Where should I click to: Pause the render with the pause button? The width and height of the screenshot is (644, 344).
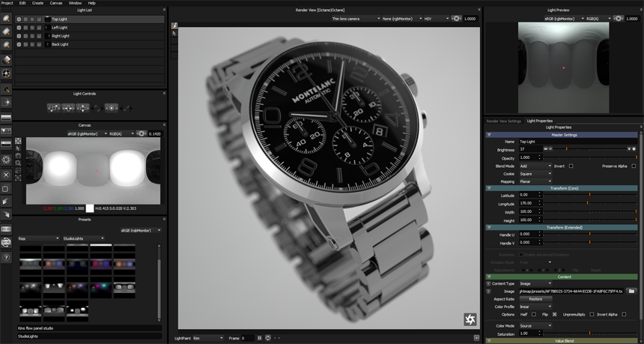click(x=260, y=338)
